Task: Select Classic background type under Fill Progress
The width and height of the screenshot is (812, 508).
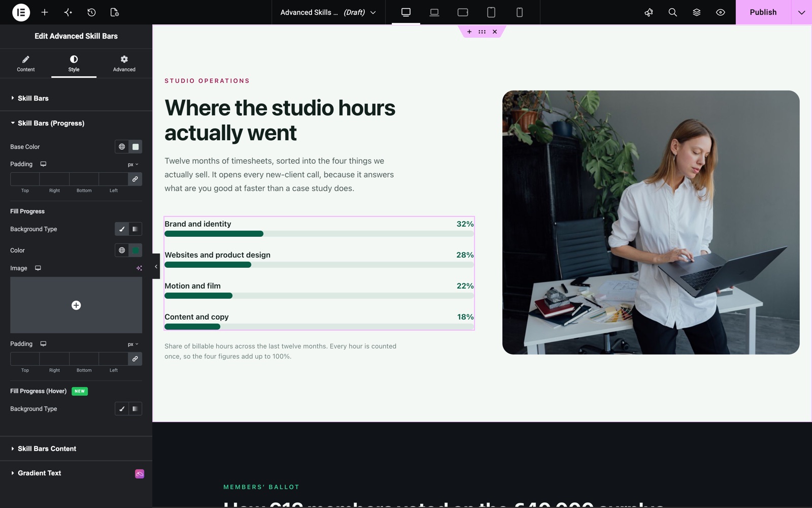Action: [x=122, y=229]
